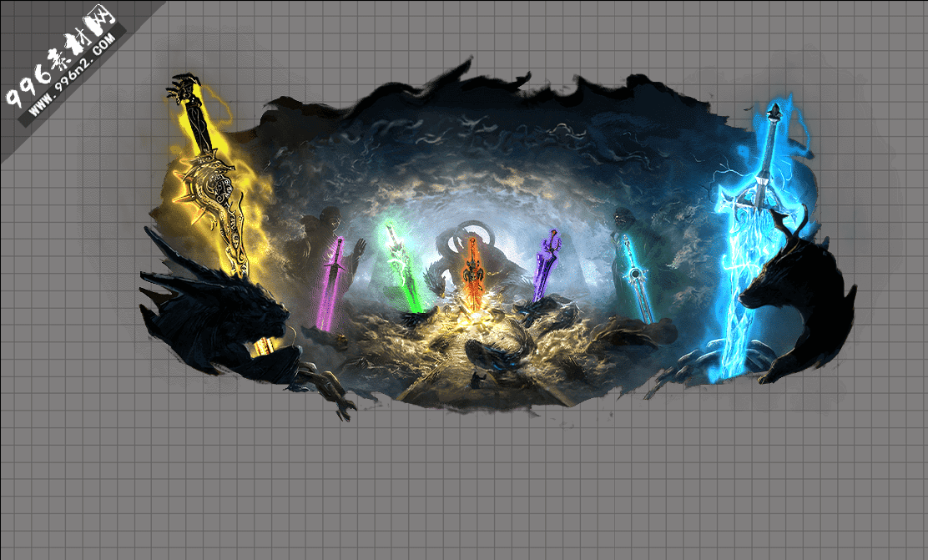Viewport: 928px width, 560px height.
Task: Select the small cyan staff-like sword
Action: (x=637, y=278)
